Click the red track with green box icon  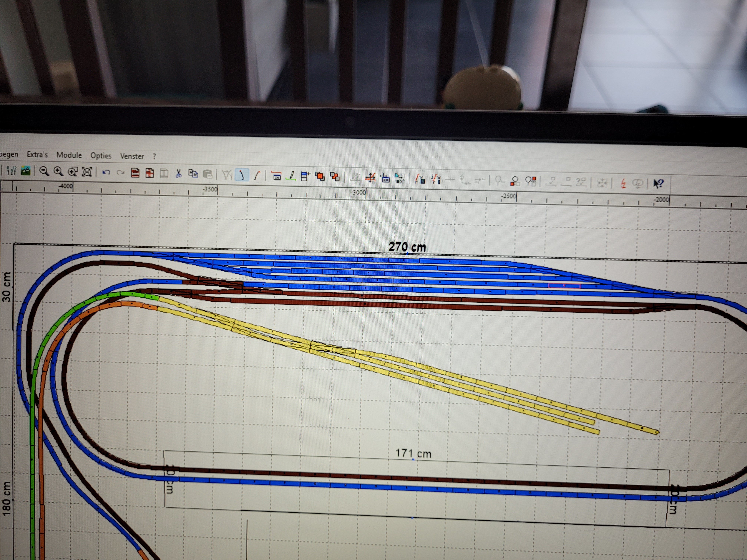(420, 179)
